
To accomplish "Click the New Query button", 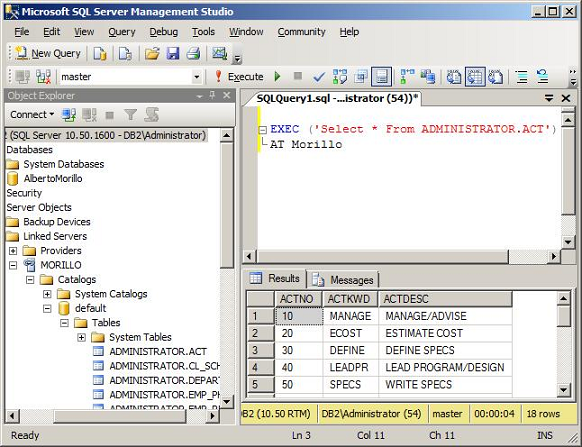I will pos(48,54).
